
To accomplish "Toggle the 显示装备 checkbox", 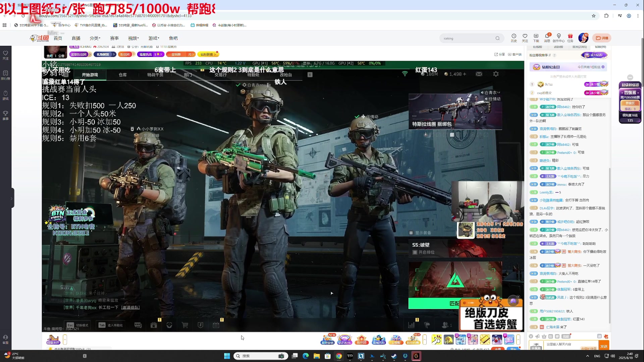I will pos(411,233).
